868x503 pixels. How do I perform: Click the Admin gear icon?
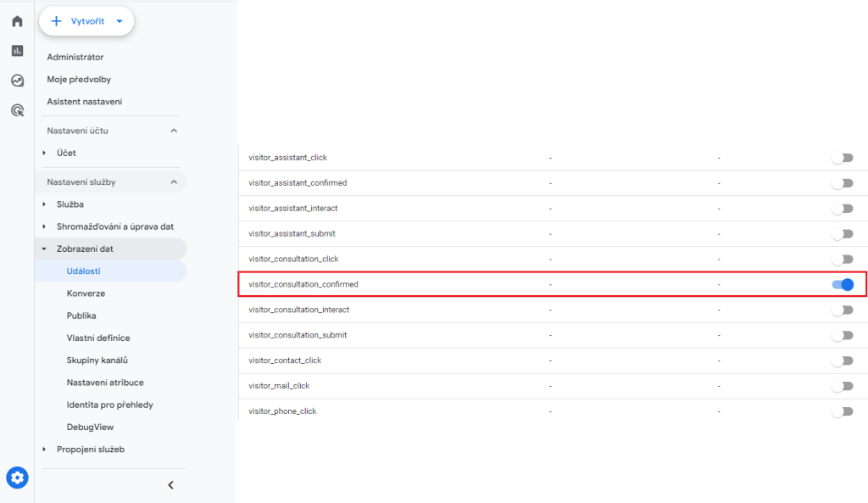[17, 478]
